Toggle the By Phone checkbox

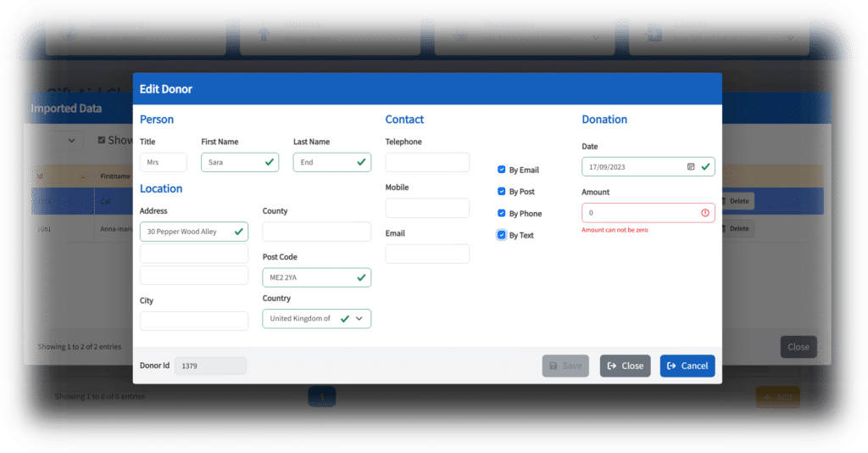pos(502,213)
